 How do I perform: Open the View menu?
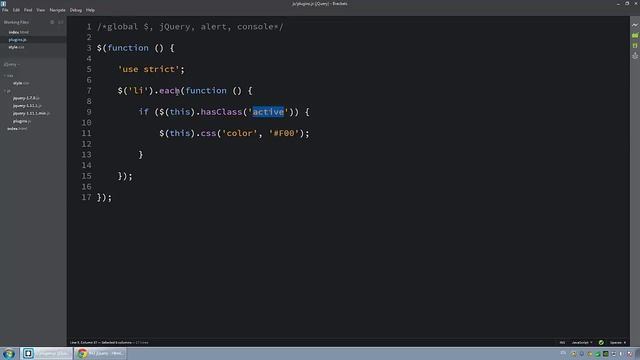click(40, 10)
